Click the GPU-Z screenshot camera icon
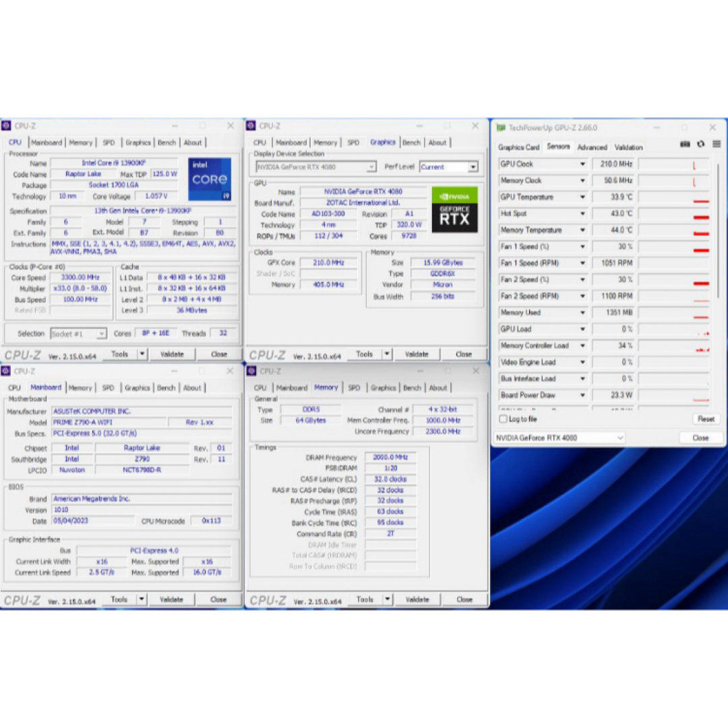 [685, 144]
